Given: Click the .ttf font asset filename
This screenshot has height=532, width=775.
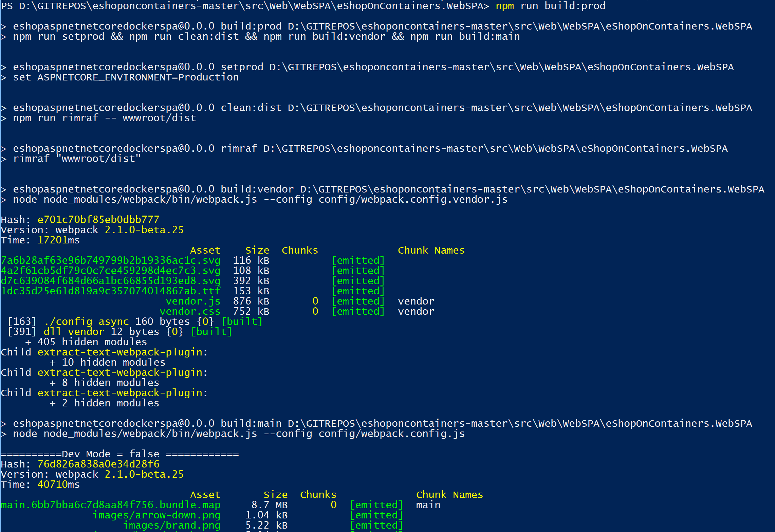Looking at the screenshot, I should pyautogui.click(x=111, y=291).
